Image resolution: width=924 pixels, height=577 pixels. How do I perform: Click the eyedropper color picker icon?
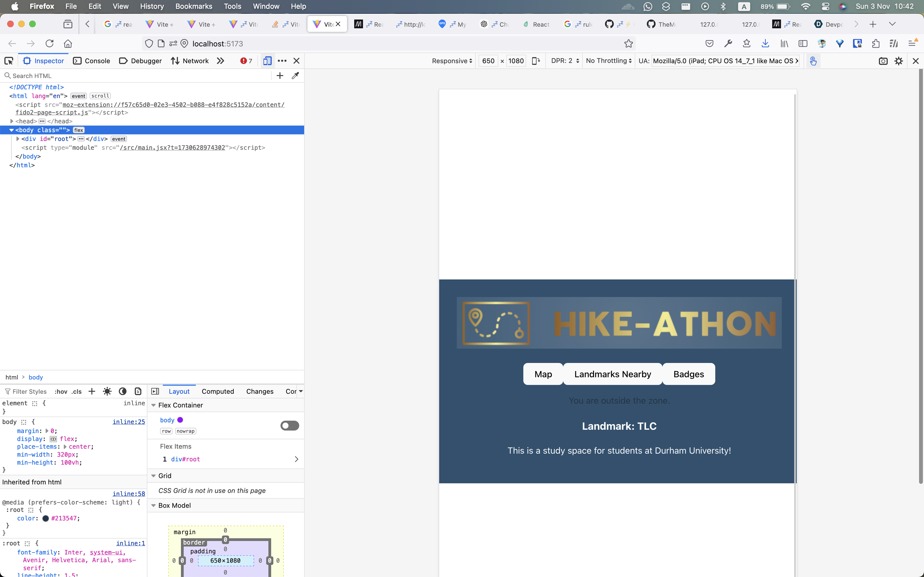coord(295,76)
